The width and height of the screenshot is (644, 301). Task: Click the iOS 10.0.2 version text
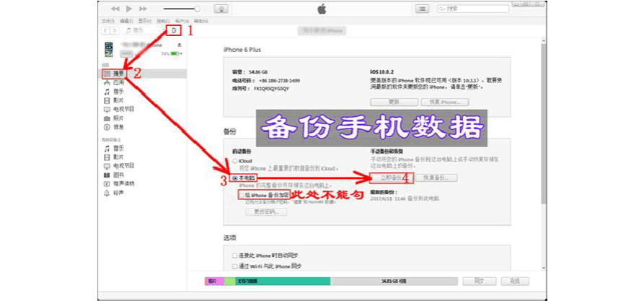pyautogui.click(x=382, y=71)
